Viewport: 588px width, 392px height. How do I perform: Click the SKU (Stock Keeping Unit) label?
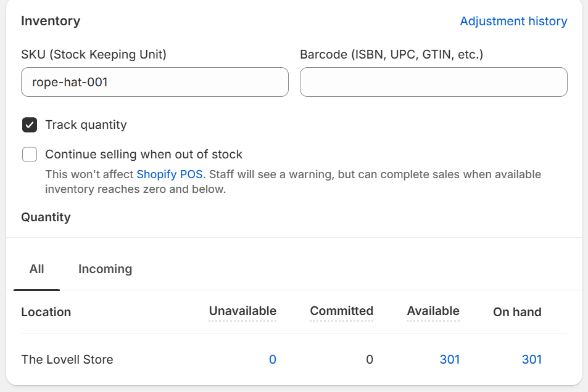coord(94,54)
